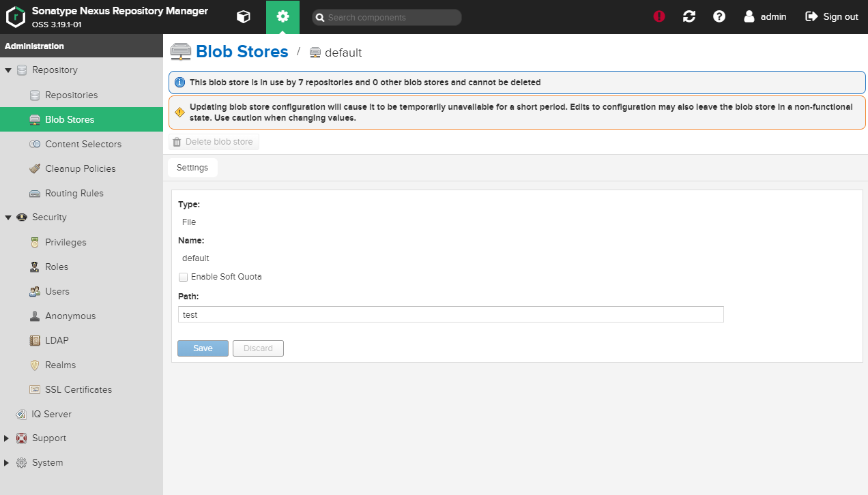Click the System gear icon in sidebar
This screenshot has height=495, width=868.
pos(22,463)
